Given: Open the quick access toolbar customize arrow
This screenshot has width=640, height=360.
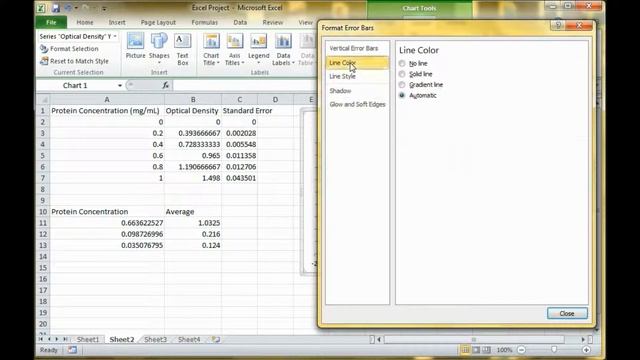Looking at the screenshot, I should coord(104,8).
